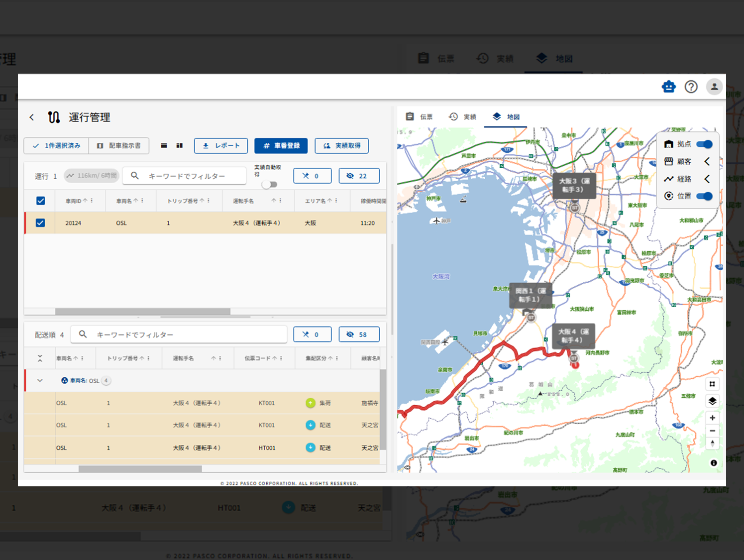The image size is (744, 560).
Task: Open the map layers button
Action: 712,401
